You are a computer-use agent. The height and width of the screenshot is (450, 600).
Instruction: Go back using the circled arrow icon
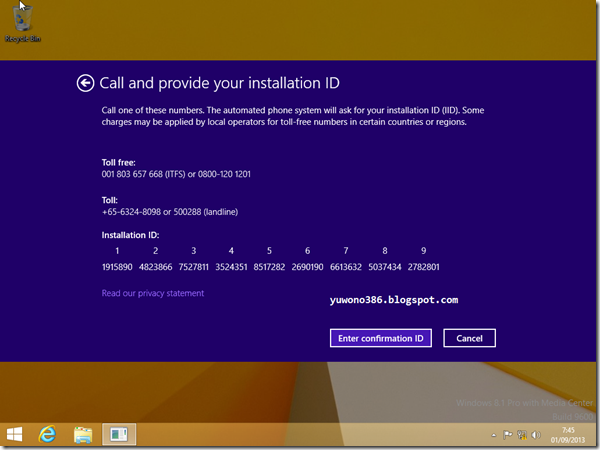pyautogui.click(x=85, y=83)
